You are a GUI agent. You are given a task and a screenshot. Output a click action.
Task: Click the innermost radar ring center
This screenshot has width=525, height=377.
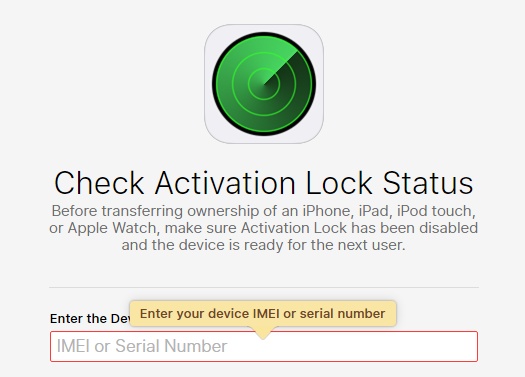click(264, 84)
